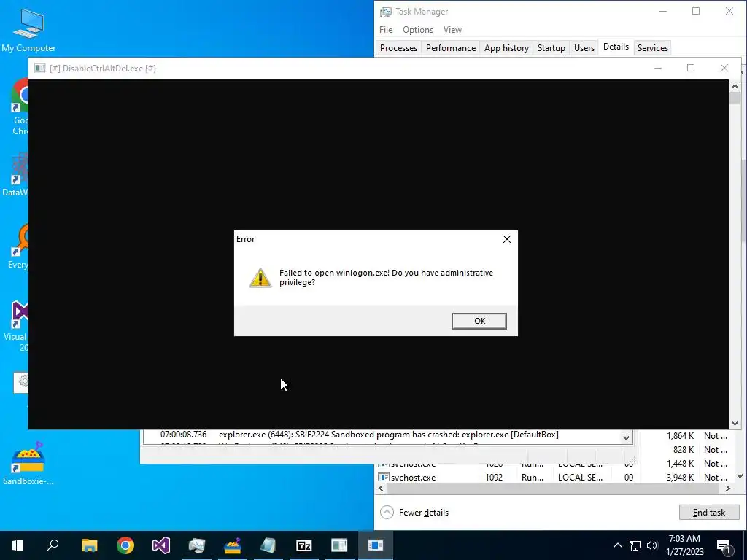Switch to Sandboxie from the taskbar
The height and width of the screenshot is (560, 747).
[233, 545]
